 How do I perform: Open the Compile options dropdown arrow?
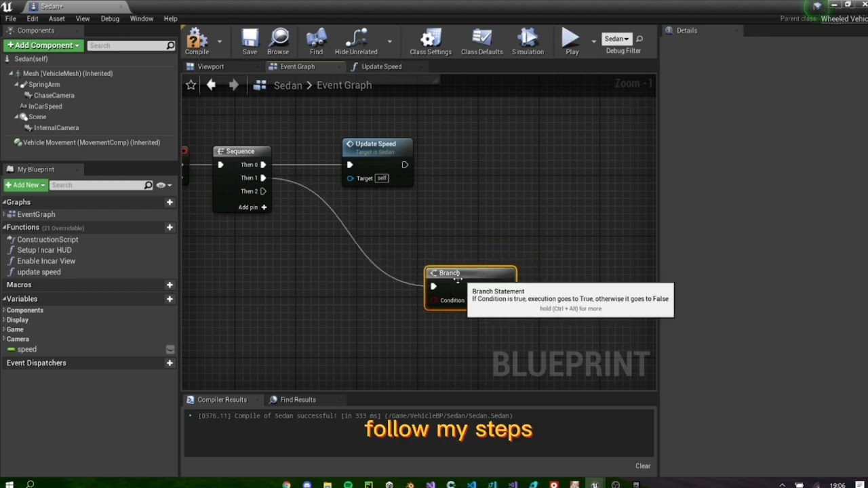[219, 42]
